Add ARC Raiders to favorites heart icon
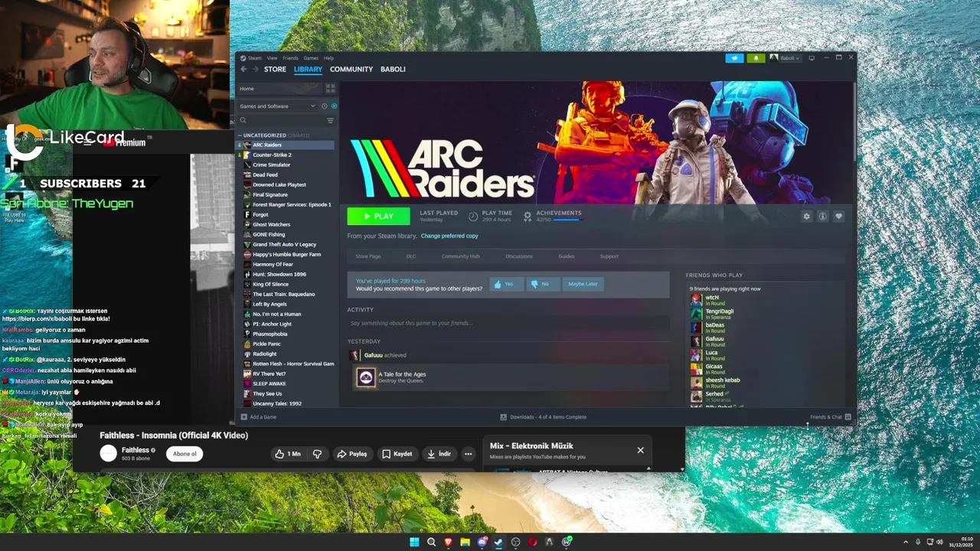This screenshot has height=551, width=980. [x=838, y=217]
